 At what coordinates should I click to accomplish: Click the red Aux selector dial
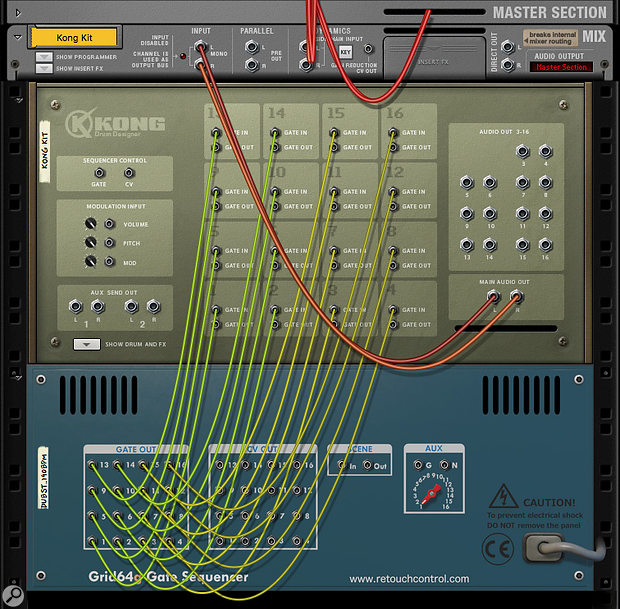[x=432, y=493]
